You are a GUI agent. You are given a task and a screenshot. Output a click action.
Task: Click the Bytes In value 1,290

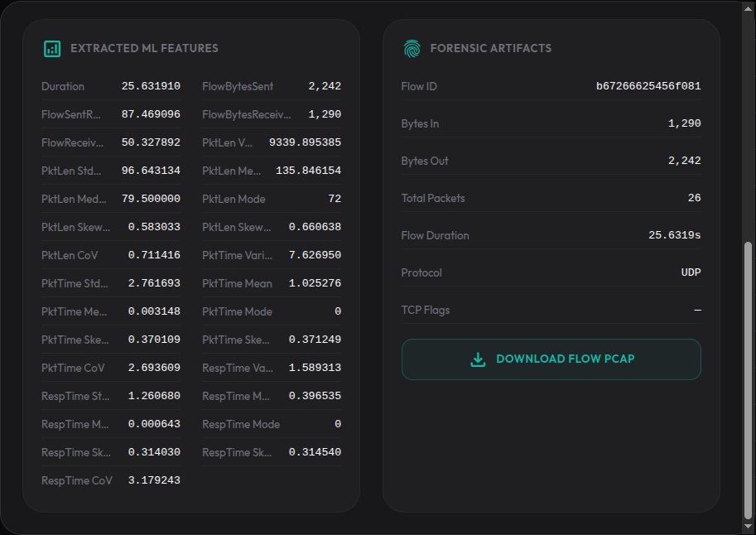[x=684, y=123]
